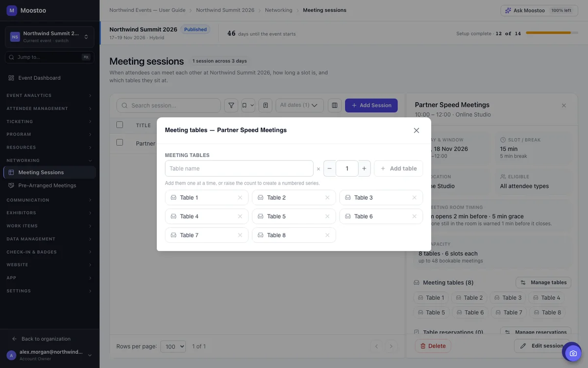The image size is (588, 368).
Task: Click Northwind Events — User Guide breadcrumb
Action: tap(147, 10)
